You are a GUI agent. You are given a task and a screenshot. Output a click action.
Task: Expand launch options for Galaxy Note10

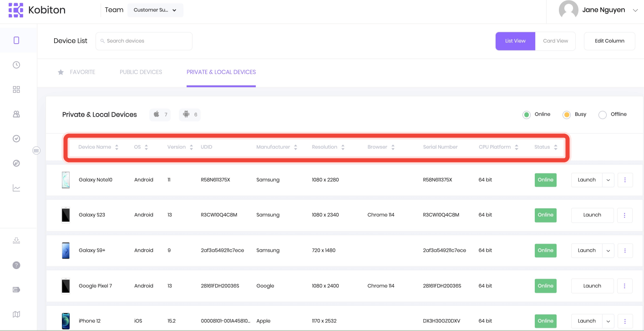[x=609, y=180]
